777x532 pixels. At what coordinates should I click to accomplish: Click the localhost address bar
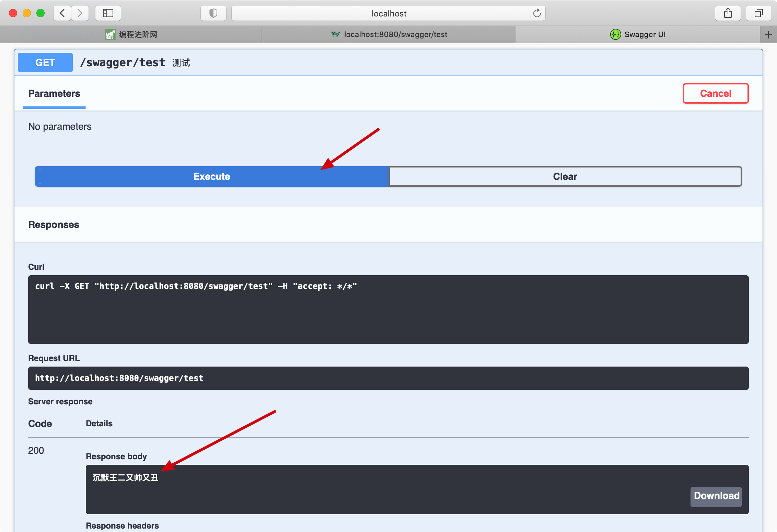coord(388,13)
